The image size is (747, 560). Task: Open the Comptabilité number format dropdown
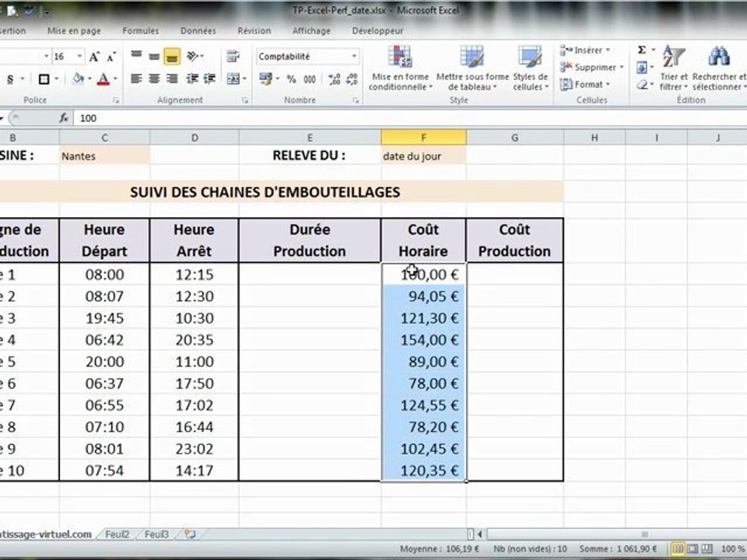(x=354, y=56)
